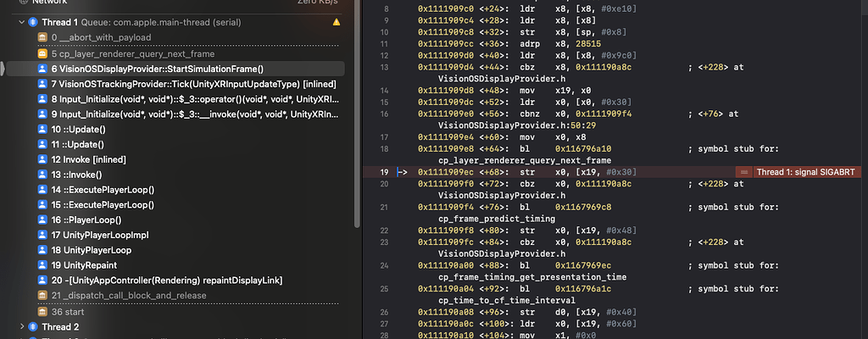Click the icon beside frame 36 start

coord(43,312)
